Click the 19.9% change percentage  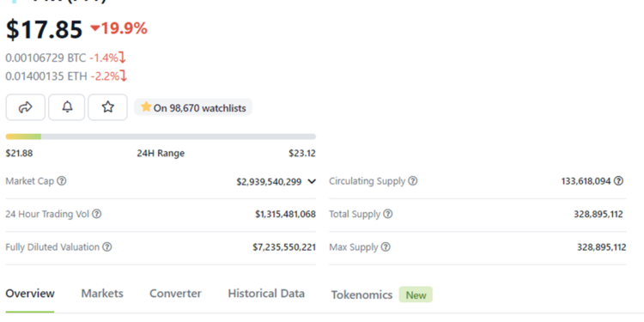coord(124,28)
